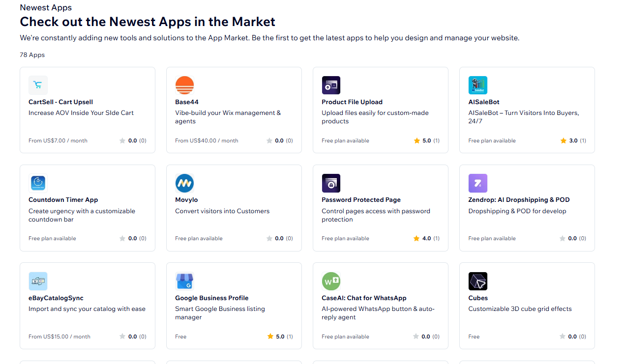The width and height of the screenshot is (625, 364).
Task: Click the Zendrop purple lightning icon
Action: 477,183
